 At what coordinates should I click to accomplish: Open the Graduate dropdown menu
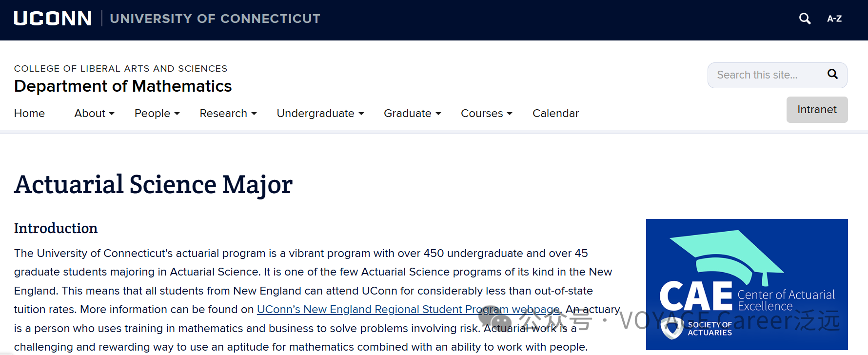(412, 114)
